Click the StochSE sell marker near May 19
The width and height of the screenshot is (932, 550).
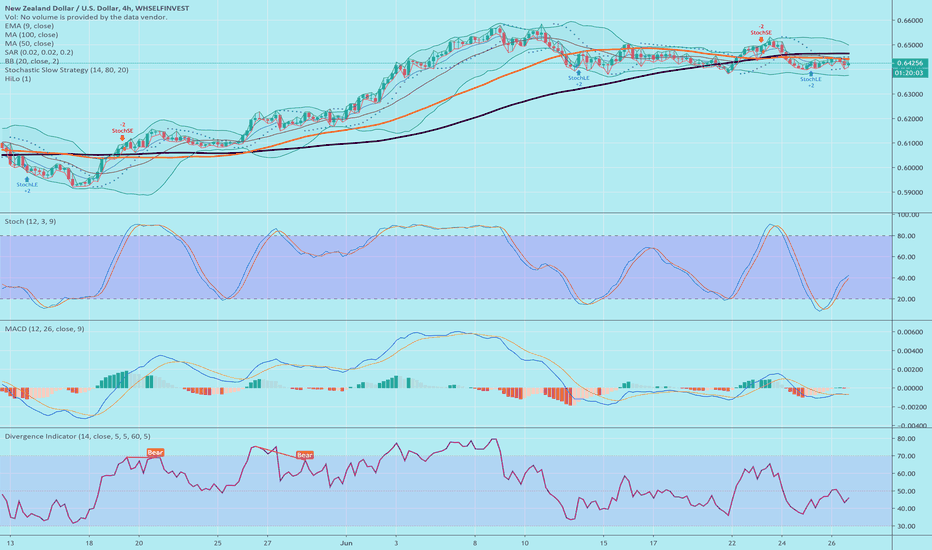(122, 130)
